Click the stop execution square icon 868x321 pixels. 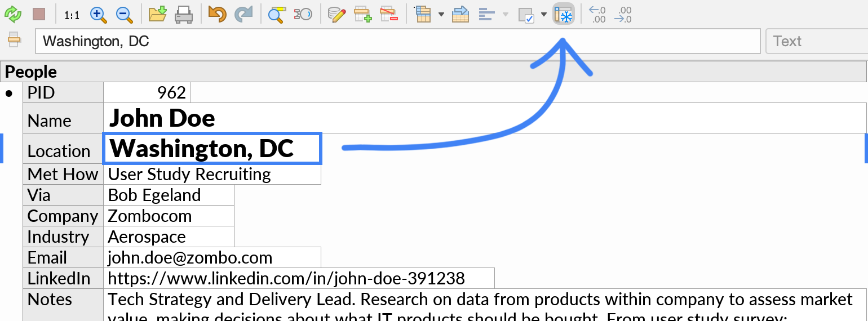pyautogui.click(x=38, y=14)
